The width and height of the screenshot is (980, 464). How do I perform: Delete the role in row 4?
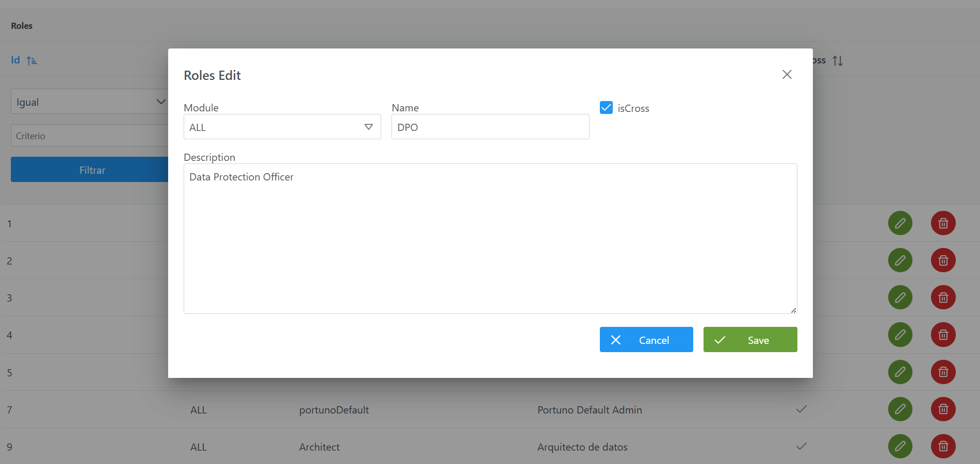pos(943,335)
